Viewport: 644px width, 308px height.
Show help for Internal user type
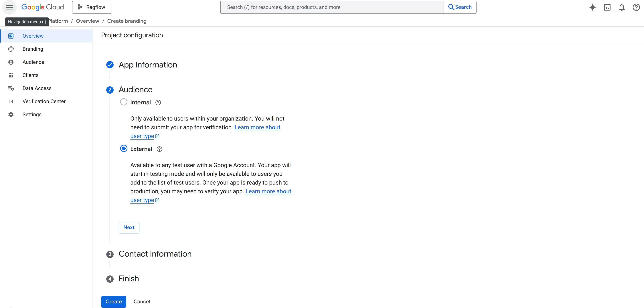pyautogui.click(x=158, y=102)
